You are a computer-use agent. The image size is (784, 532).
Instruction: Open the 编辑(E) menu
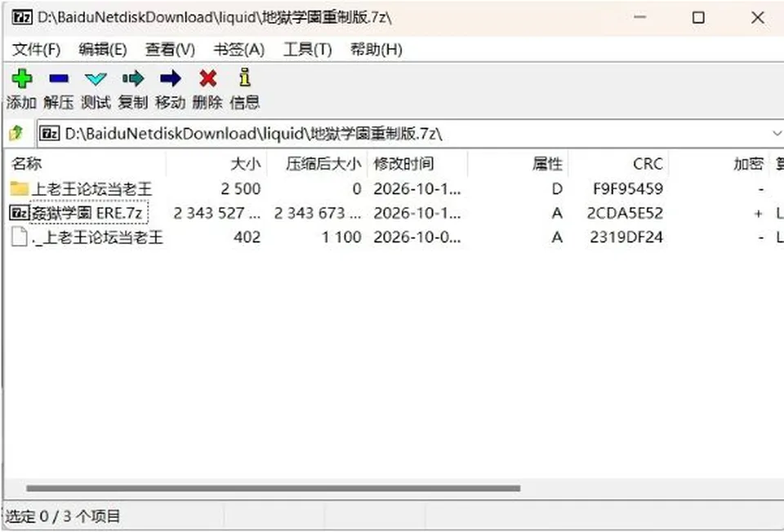point(103,50)
